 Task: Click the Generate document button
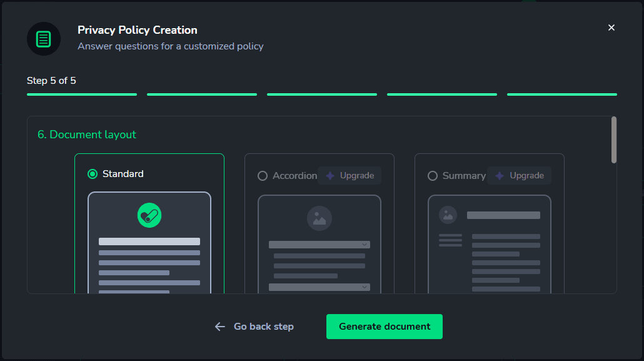[385, 327]
